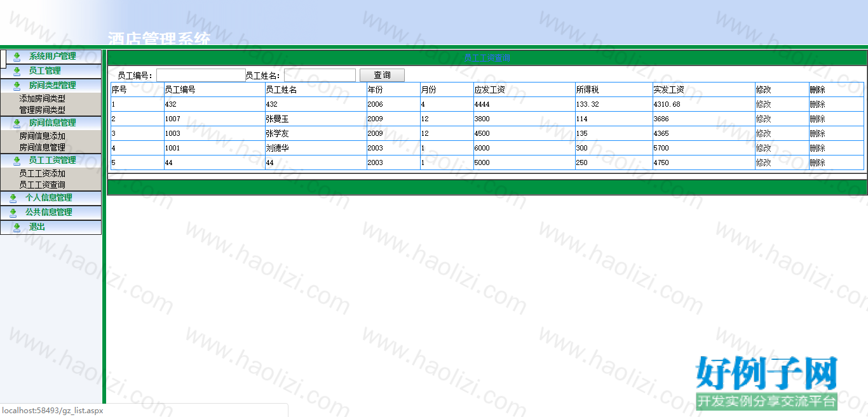Viewport: 868px width, 417px height.
Task: Click 删除 in 张曼玉 row
Action: tap(817, 119)
